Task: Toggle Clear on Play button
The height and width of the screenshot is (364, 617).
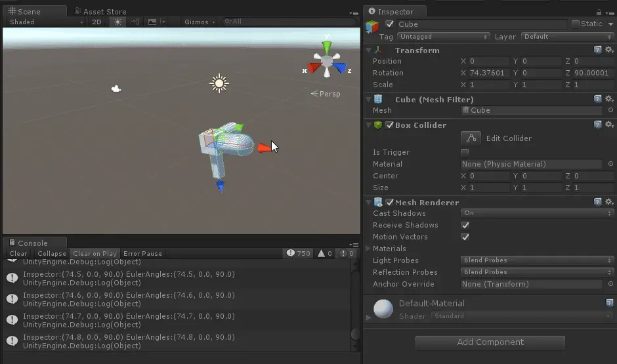Action: 95,254
